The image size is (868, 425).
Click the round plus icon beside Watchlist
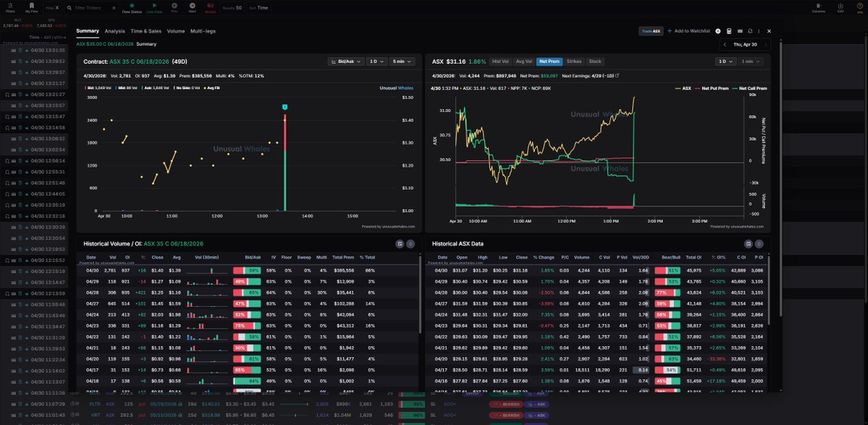(x=718, y=32)
